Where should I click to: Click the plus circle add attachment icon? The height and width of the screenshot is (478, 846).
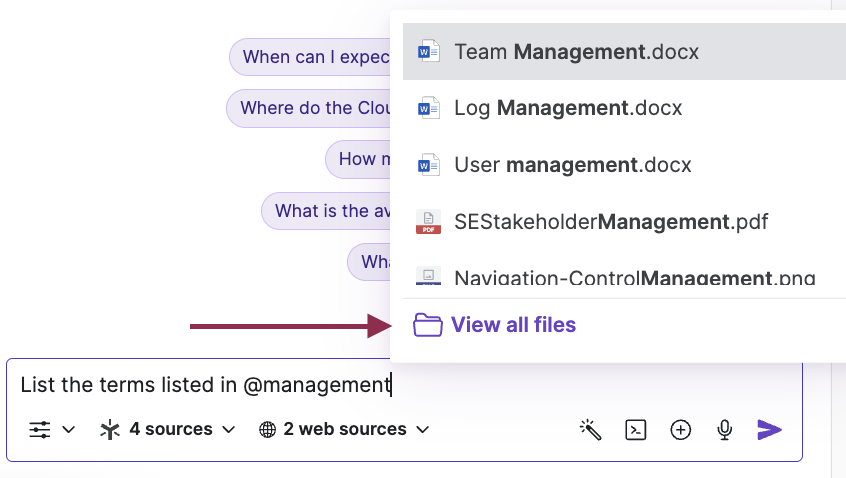tap(680, 429)
